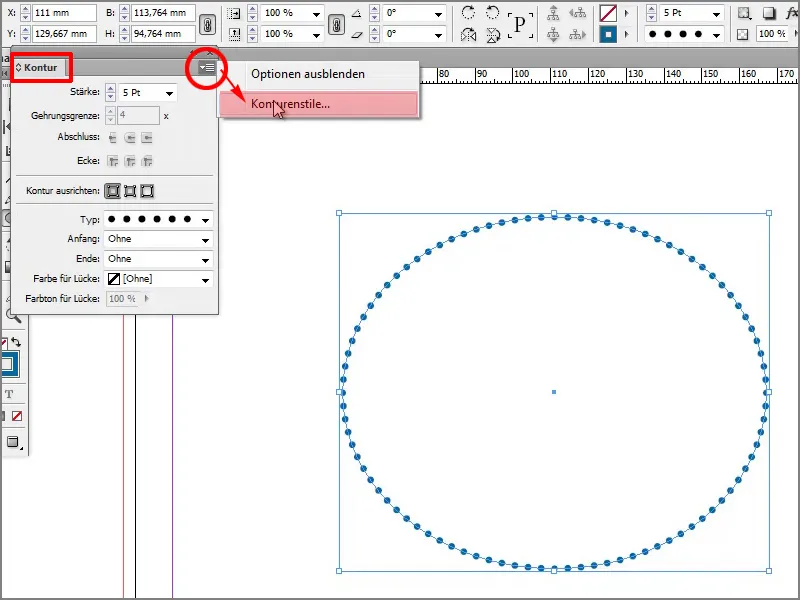Click the drop shadow icon in the toolbar
The height and width of the screenshot is (600, 800).
[769, 13]
